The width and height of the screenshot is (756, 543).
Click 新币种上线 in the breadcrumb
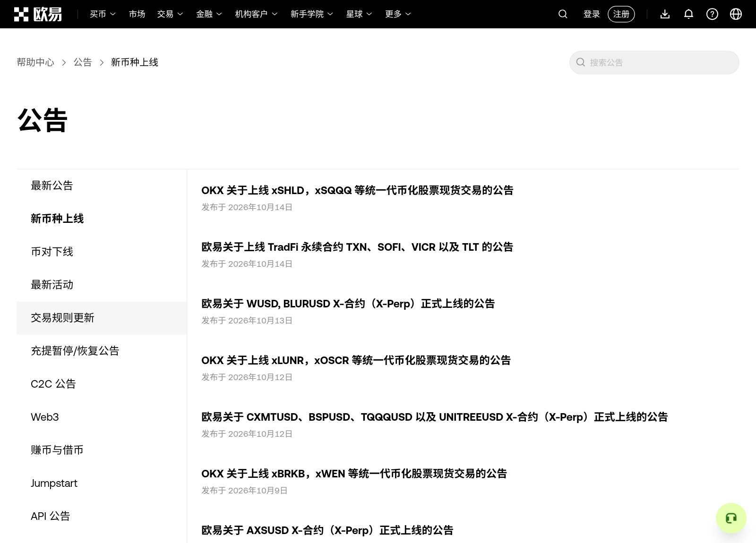click(x=135, y=62)
